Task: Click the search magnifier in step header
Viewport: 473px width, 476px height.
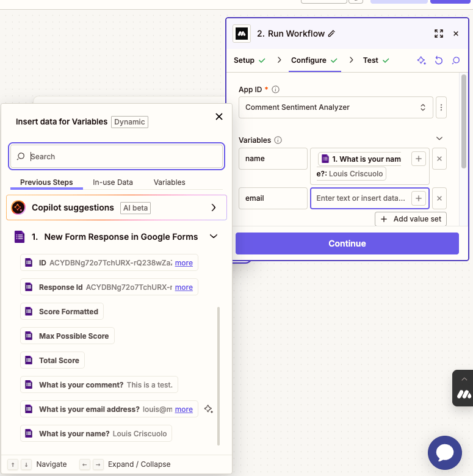Action: pos(456,60)
